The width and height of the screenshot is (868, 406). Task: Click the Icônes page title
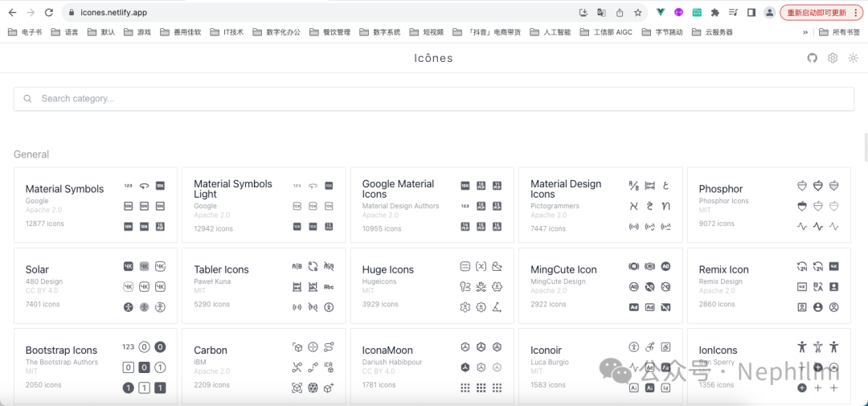coord(433,58)
